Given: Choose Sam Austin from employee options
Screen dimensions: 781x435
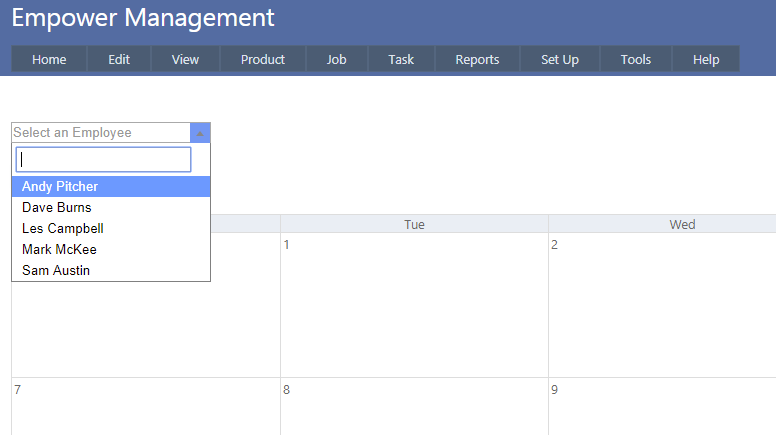Looking at the screenshot, I should click(56, 271).
